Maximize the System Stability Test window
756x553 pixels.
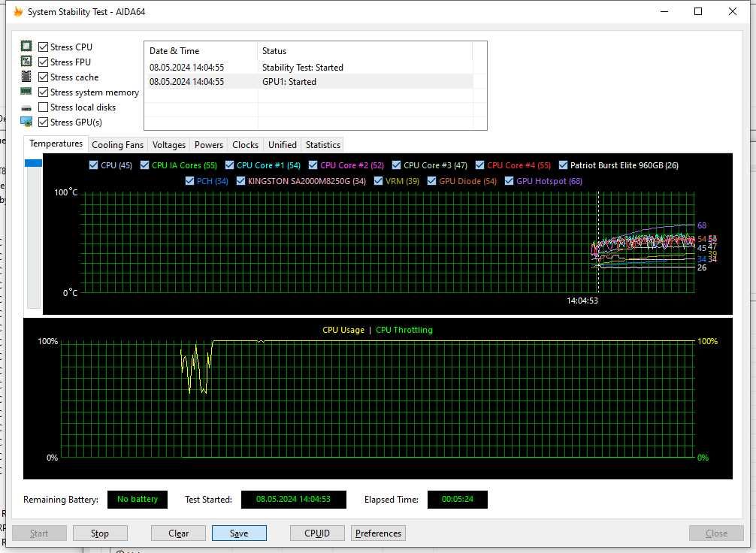[x=697, y=11]
